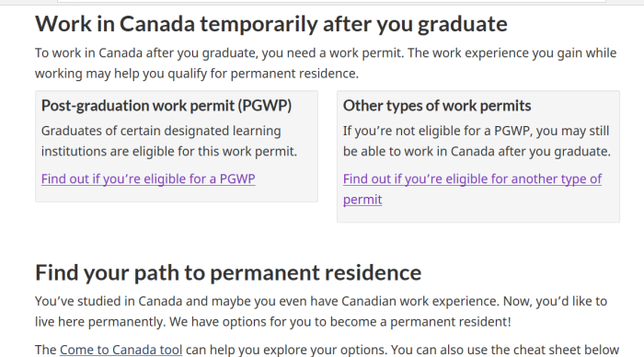Viewport: 644px width, 357px height.
Task: Click the 'Other types of work permits' card title
Action: tap(437, 106)
